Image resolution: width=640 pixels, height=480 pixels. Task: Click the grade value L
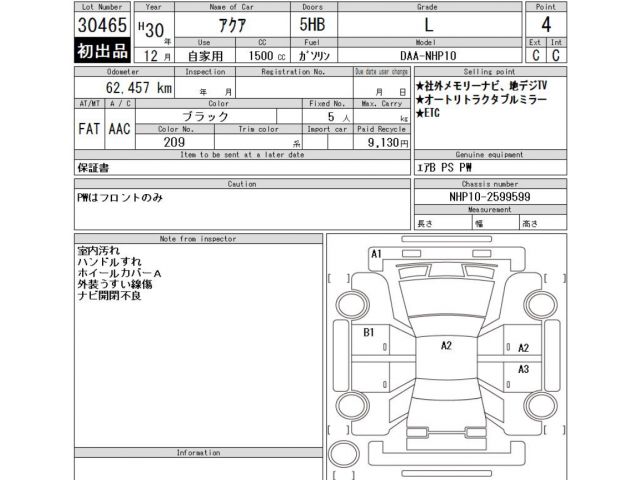[x=429, y=25]
